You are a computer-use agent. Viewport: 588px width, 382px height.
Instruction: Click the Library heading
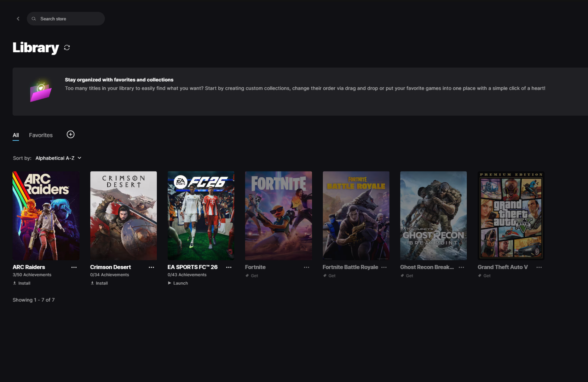point(35,48)
